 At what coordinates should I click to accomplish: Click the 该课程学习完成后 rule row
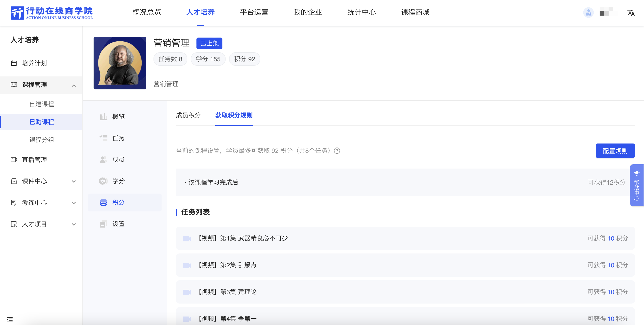coord(405,182)
